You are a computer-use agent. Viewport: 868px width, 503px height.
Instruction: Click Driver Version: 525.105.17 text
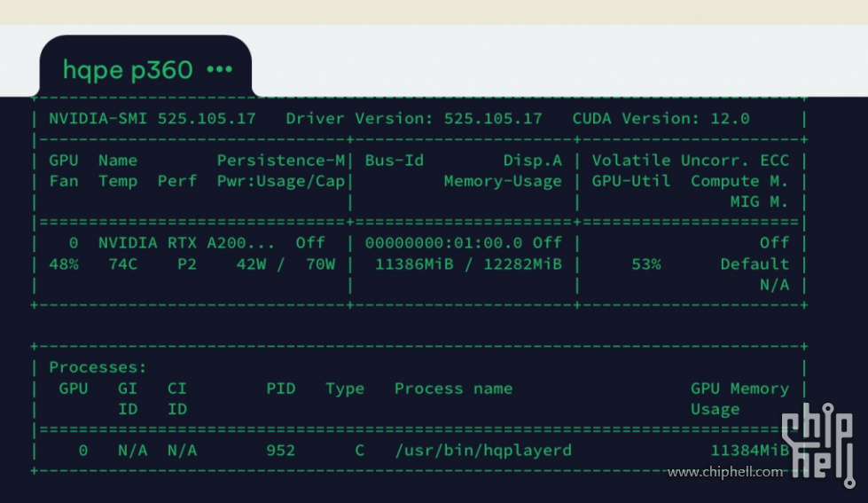pos(414,119)
